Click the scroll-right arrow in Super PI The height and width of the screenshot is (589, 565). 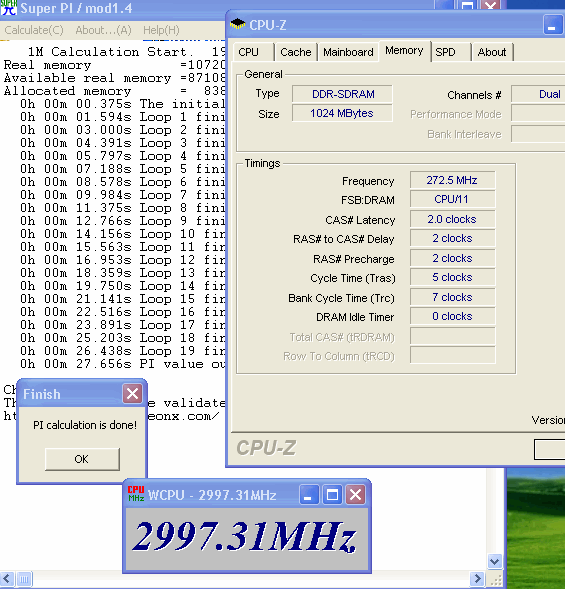(x=477, y=578)
